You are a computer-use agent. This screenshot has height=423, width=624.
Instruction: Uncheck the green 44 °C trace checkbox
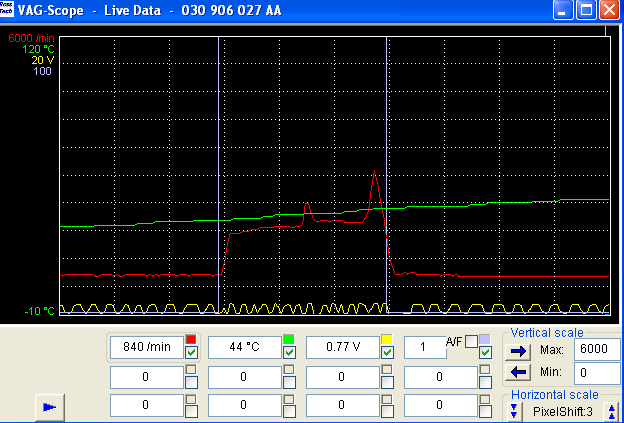pyautogui.click(x=289, y=352)
